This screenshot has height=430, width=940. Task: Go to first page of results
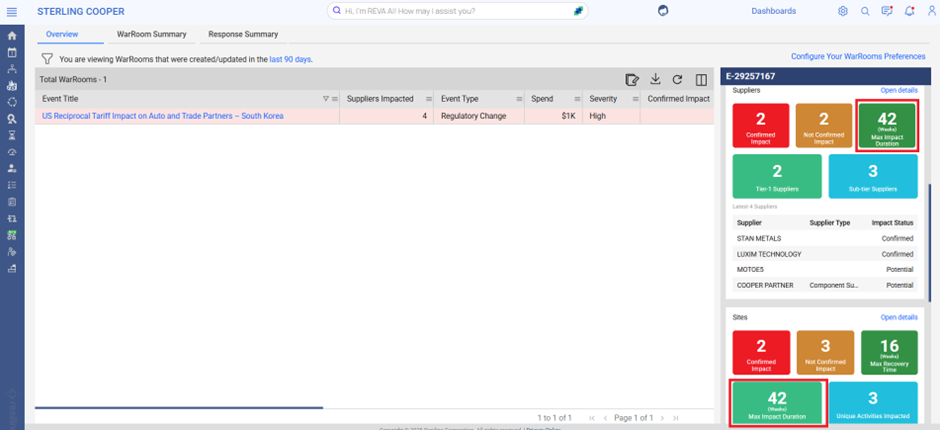[592, 417]
